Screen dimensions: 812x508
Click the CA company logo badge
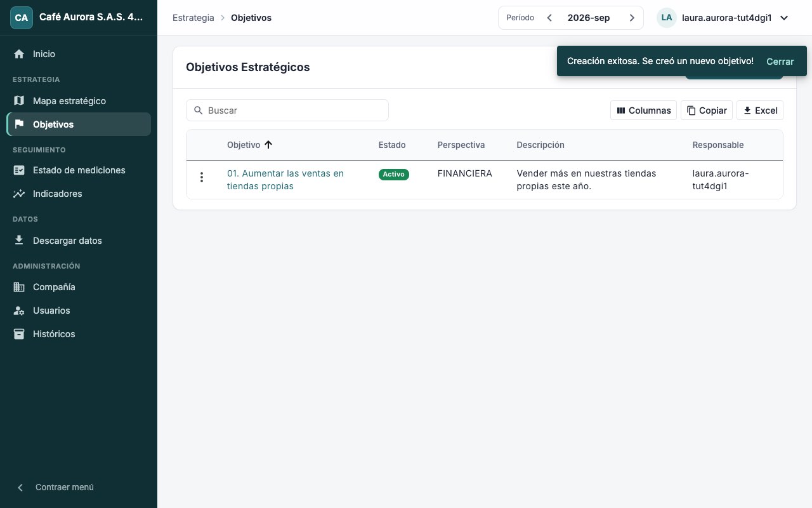(22, 18)
